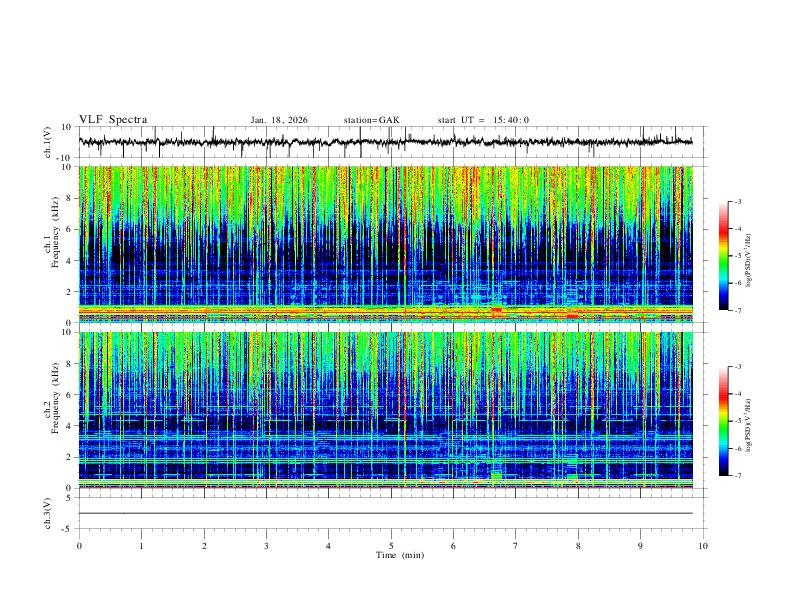Click the ch.1 voltage waveform trace

pyautogui.click(x=385, y=142)
